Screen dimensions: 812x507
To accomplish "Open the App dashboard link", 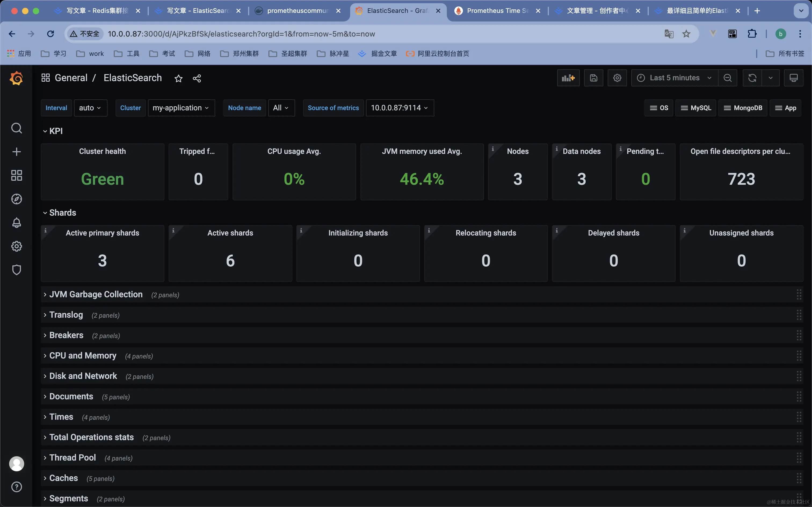I will 785,108.
